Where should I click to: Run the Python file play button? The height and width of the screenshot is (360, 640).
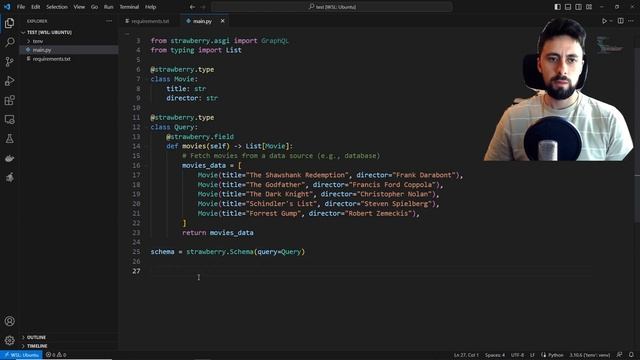click(x=604, y=21)
